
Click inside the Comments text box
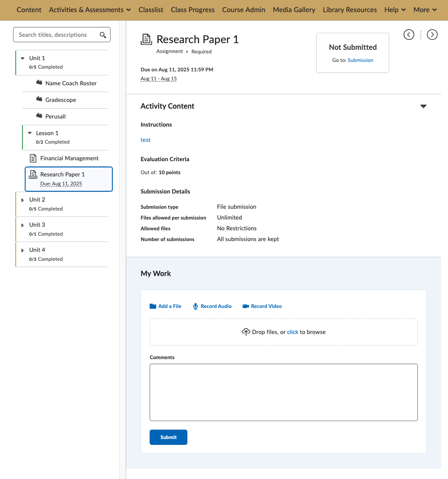(284, 392)
